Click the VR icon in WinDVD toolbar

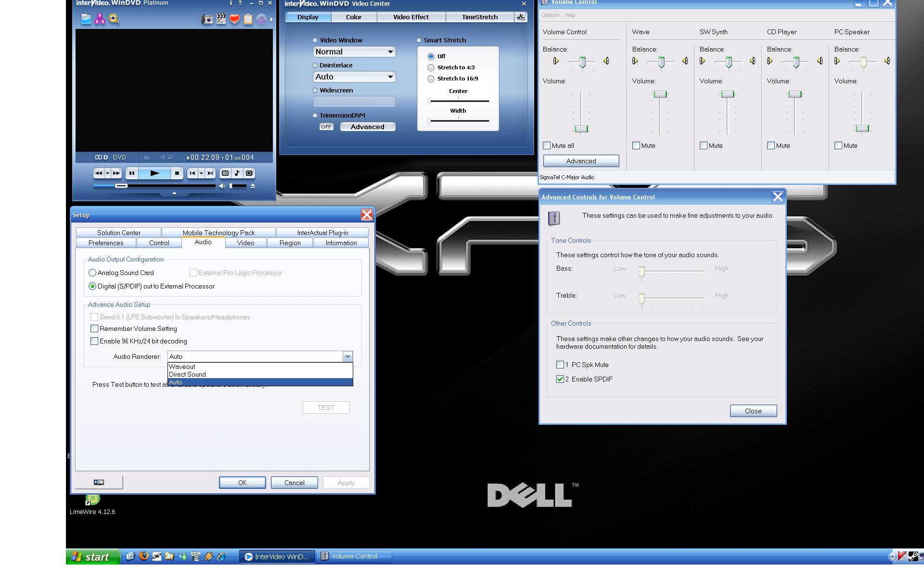261,19
